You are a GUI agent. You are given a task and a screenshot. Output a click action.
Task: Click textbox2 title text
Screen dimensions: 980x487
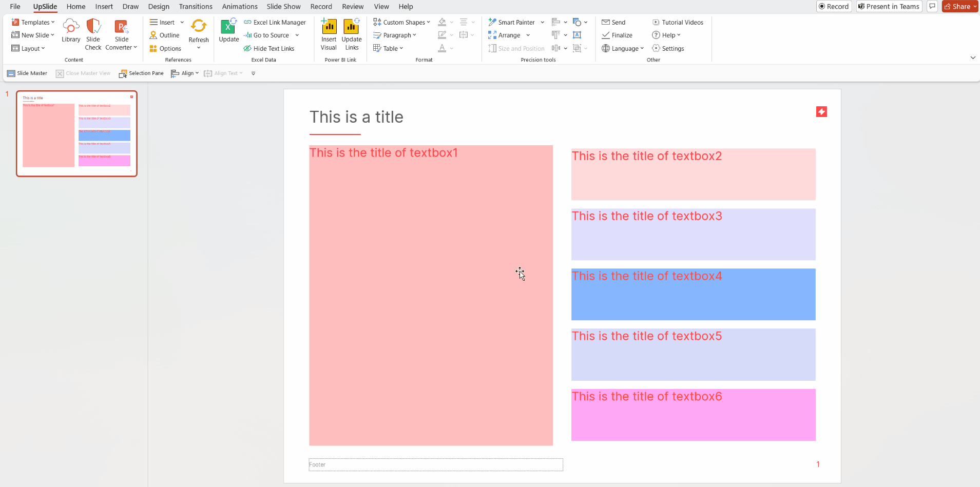click(x=647, y=156)
